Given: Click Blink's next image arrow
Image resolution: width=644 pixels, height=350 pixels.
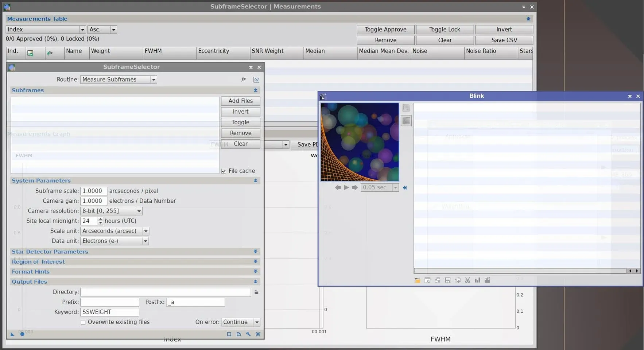Looking at the screenshot, I should tap(354, 187).
